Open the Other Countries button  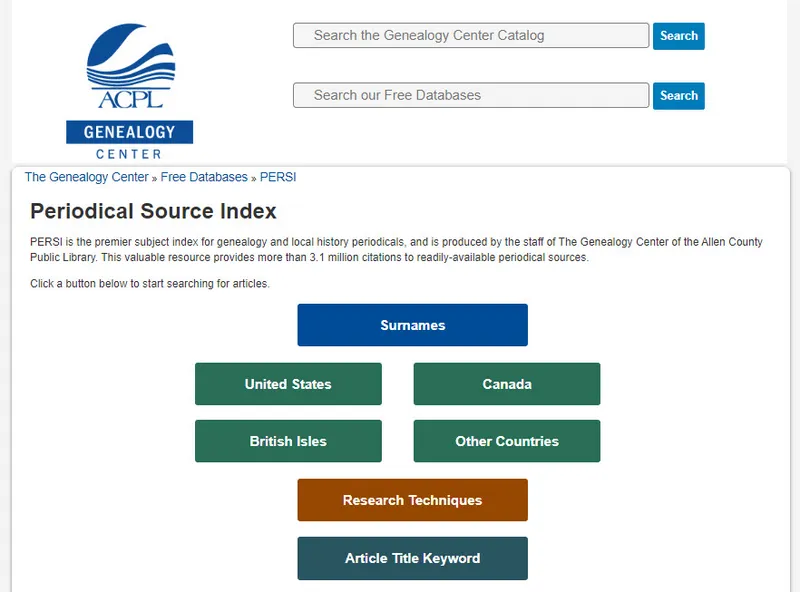(x=507, y=441)
